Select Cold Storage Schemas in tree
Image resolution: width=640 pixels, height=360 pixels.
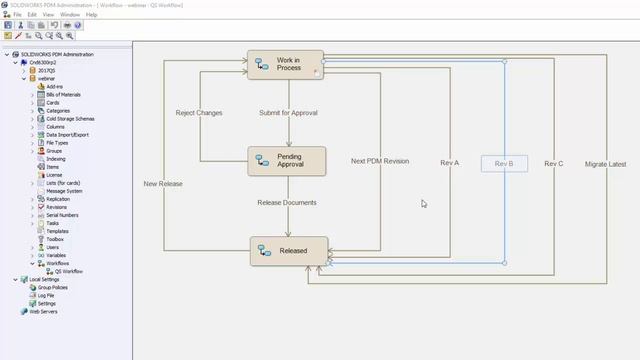click(x=70, y=119)
